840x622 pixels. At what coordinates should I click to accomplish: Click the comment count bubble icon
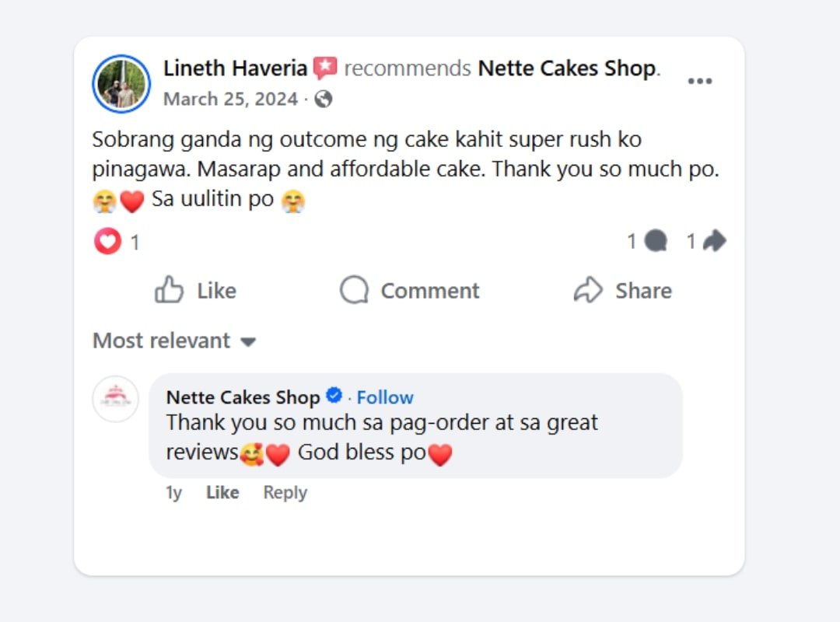click(x=656, y=242)
